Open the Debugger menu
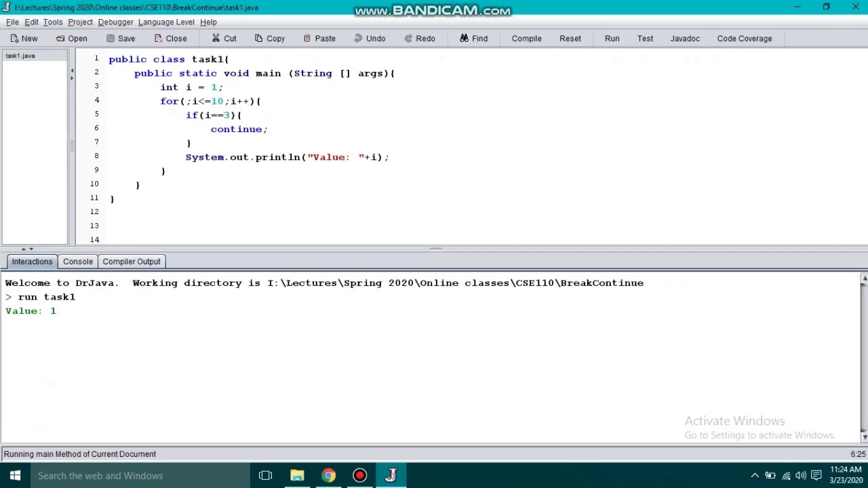Image resolution: width=868 pixels, height=488 pixels. click(x=115, y=22)
